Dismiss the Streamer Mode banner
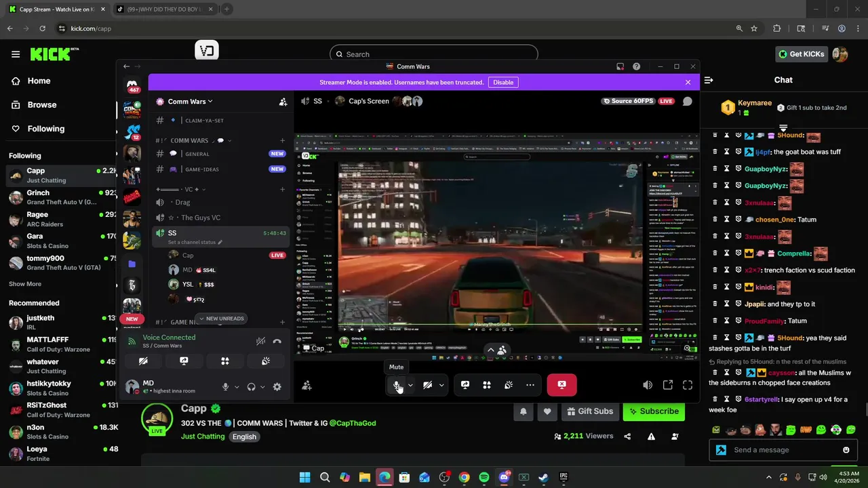This screenshot has height=488, width=868. pos(688,82)
